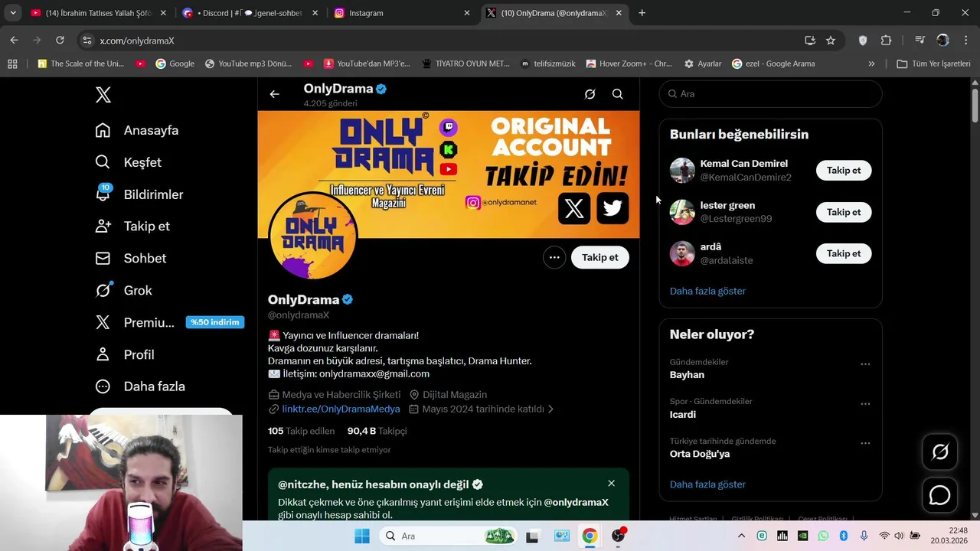This screenshot has height=551, width=980.
Task: Open Bayhan trending topic
Action: pos(687,375)
